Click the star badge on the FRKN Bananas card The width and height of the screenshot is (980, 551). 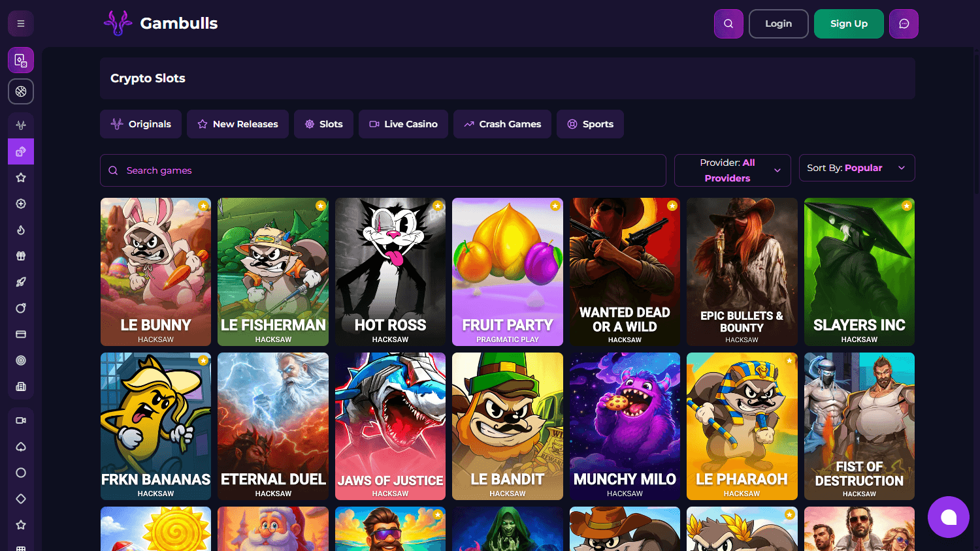point(204,360)
